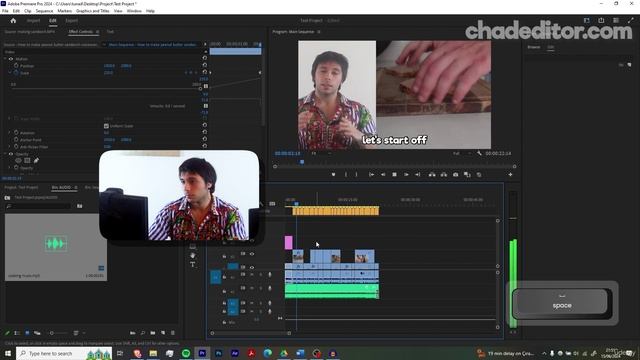Toggle animation stopwatch for Position
Image resolution: width=640 pixels, height=360 pixels.
(16, 65)
